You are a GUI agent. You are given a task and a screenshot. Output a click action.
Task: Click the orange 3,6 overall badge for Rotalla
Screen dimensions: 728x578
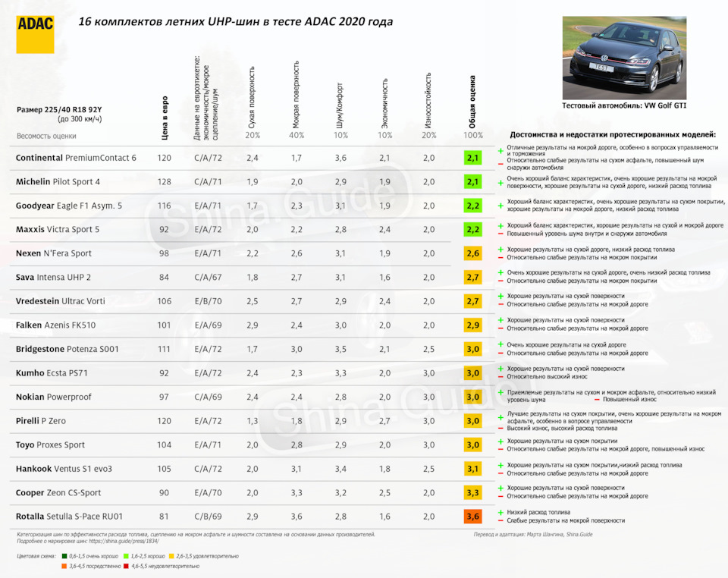[472, 517]
